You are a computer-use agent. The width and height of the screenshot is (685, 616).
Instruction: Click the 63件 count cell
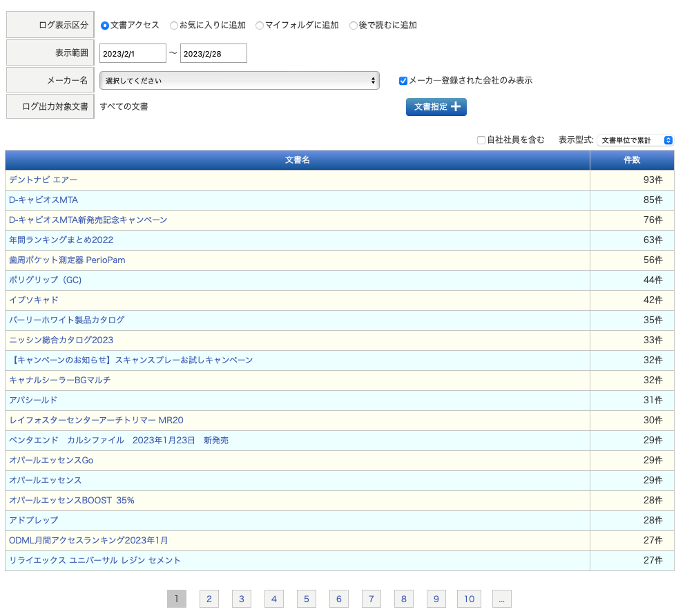coord(632,240)
